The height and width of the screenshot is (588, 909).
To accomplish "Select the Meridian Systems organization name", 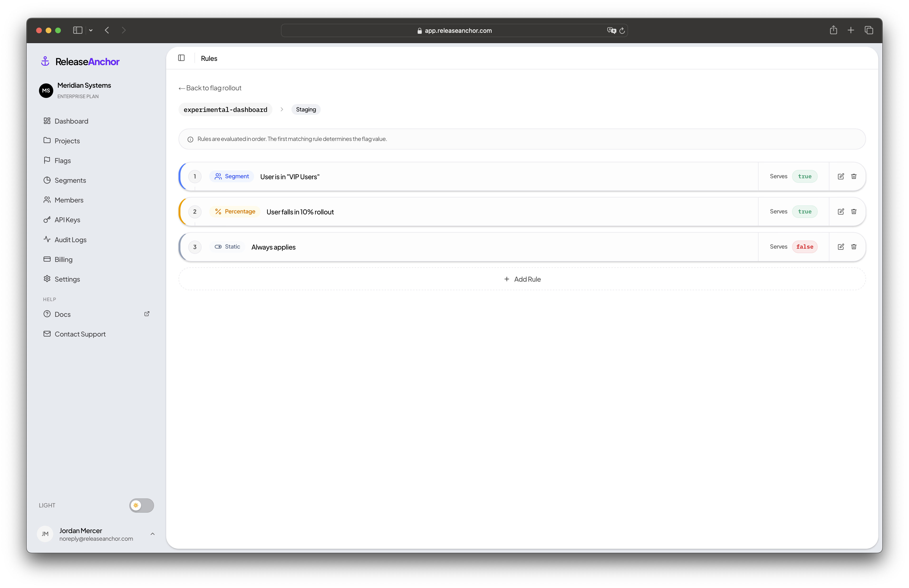I will pos(84,86).
